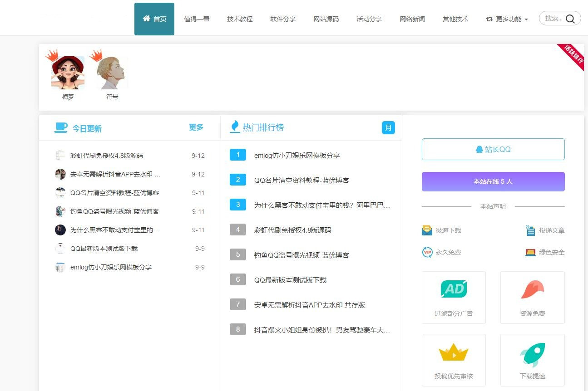The width and height of the screenshot is (588, 391).
Task: Open 钓鱼QQ盗号曝光视频-蓝优博客 in 热门排行榜
Action: [x=301, y=255]
